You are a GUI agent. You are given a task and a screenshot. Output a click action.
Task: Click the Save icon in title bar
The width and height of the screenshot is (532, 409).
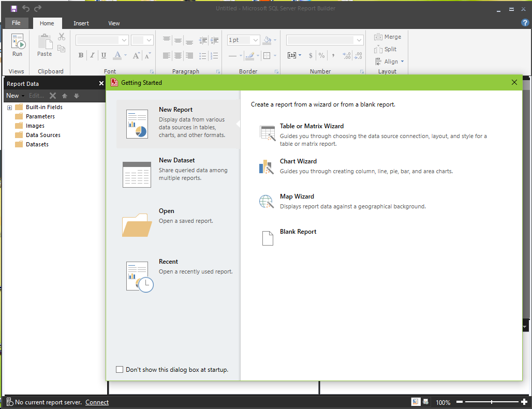[x=13, y=8]
